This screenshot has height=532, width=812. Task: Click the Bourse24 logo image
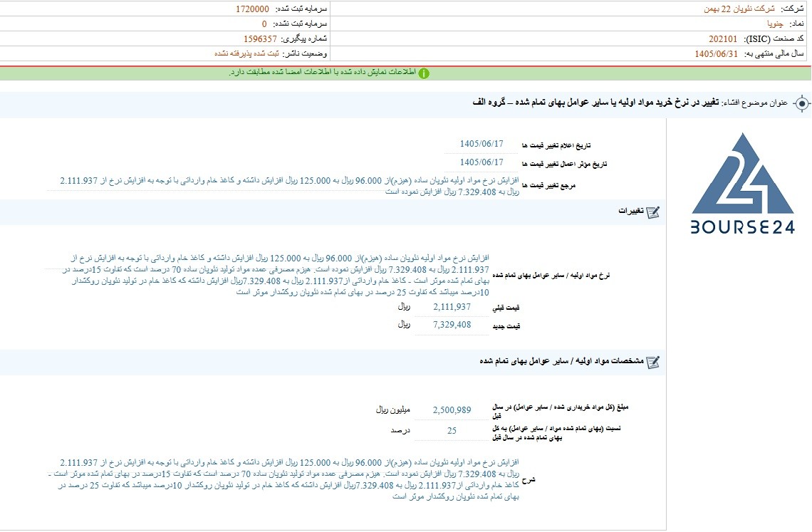click(743, 184)
